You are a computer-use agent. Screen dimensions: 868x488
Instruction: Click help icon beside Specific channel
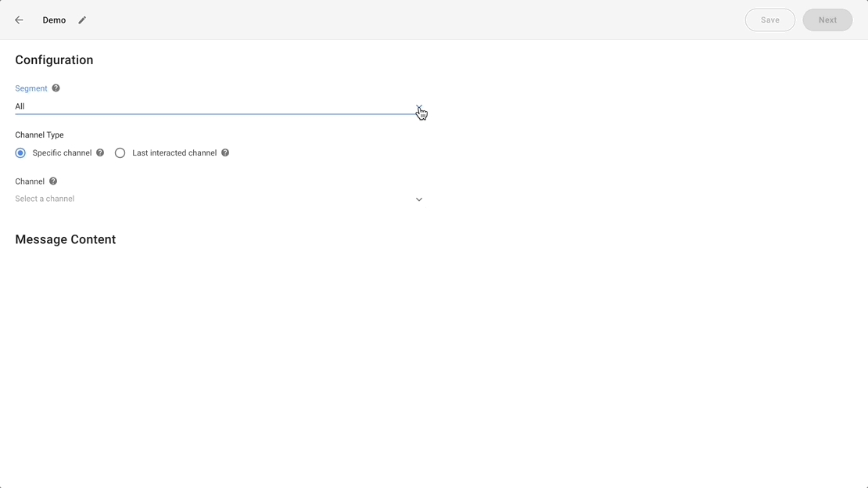tap(100, 153)
